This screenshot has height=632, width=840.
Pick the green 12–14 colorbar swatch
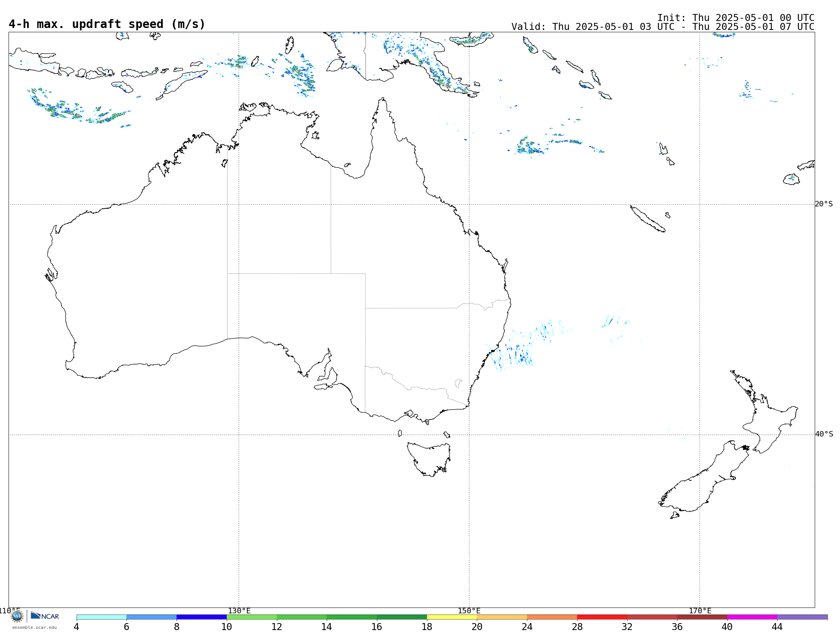point(302,617)
